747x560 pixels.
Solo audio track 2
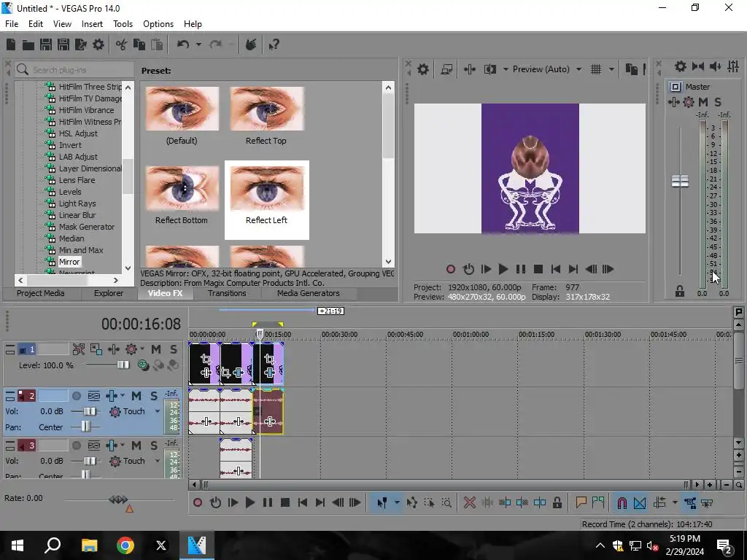pos(153,396)
